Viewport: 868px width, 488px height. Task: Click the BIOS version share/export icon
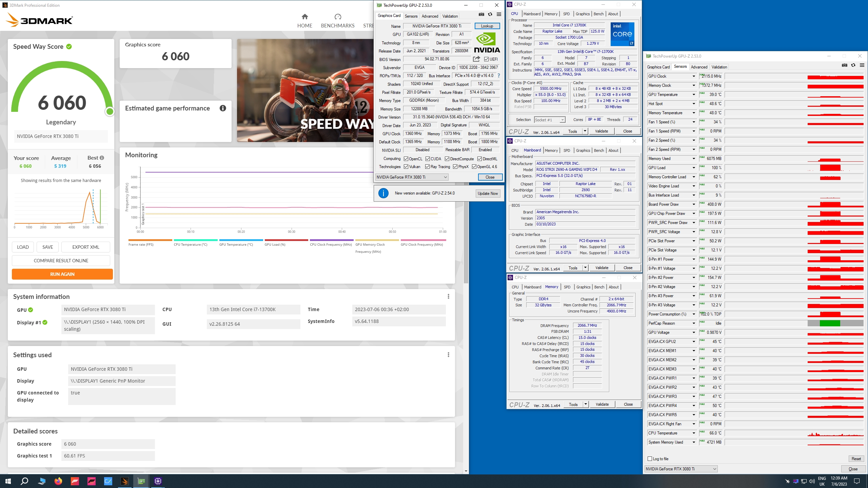coord(476,59)
